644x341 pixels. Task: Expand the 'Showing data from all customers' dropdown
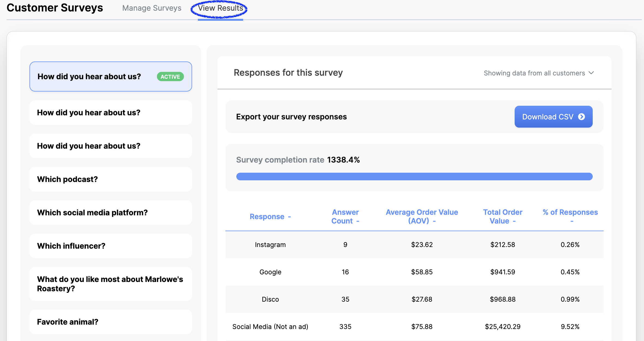coord(539,73)
